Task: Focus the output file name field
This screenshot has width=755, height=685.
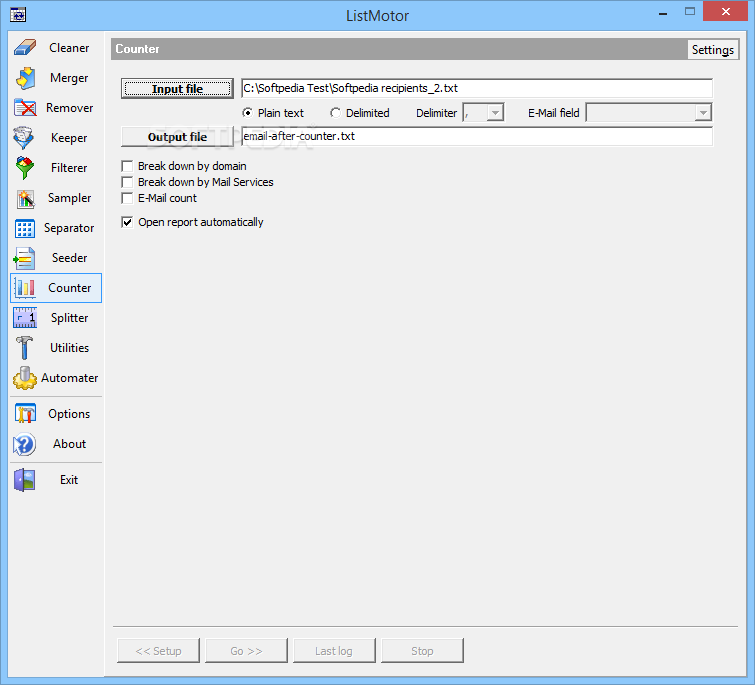Action: click(477, 136)
